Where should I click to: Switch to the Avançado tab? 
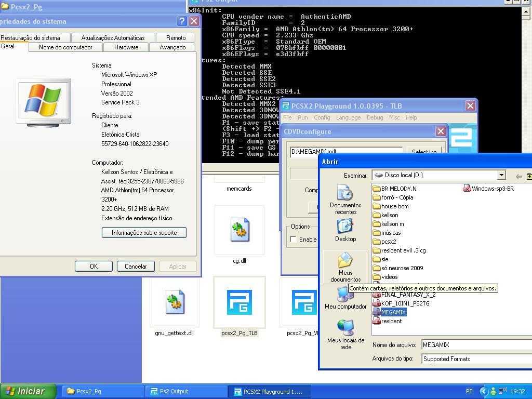point(172,47)
